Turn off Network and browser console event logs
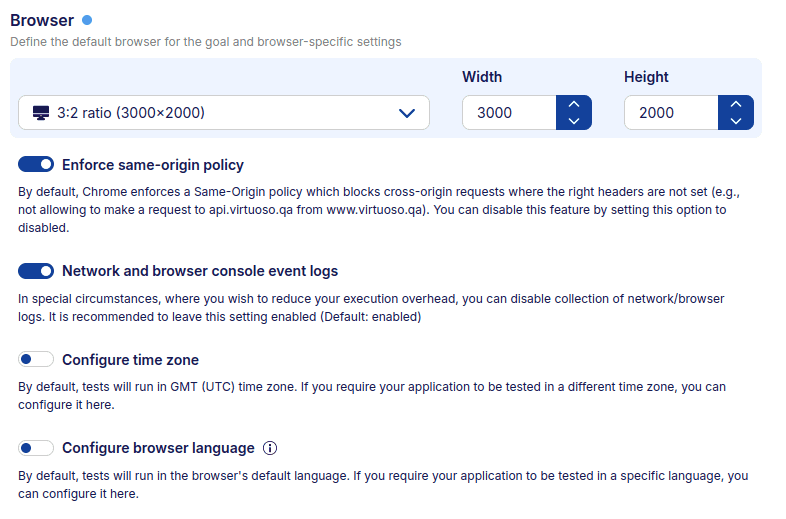The image size is (786, 519). (x=36, y=271)
